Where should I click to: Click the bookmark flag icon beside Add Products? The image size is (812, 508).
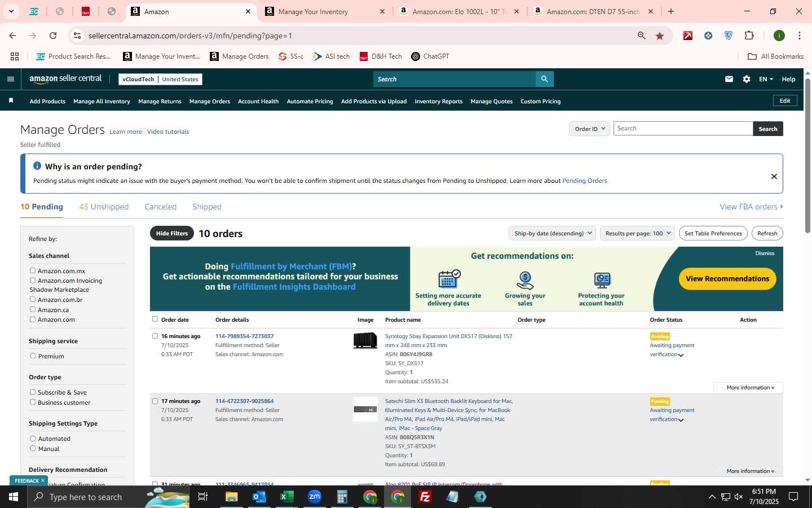pos(11,100)
